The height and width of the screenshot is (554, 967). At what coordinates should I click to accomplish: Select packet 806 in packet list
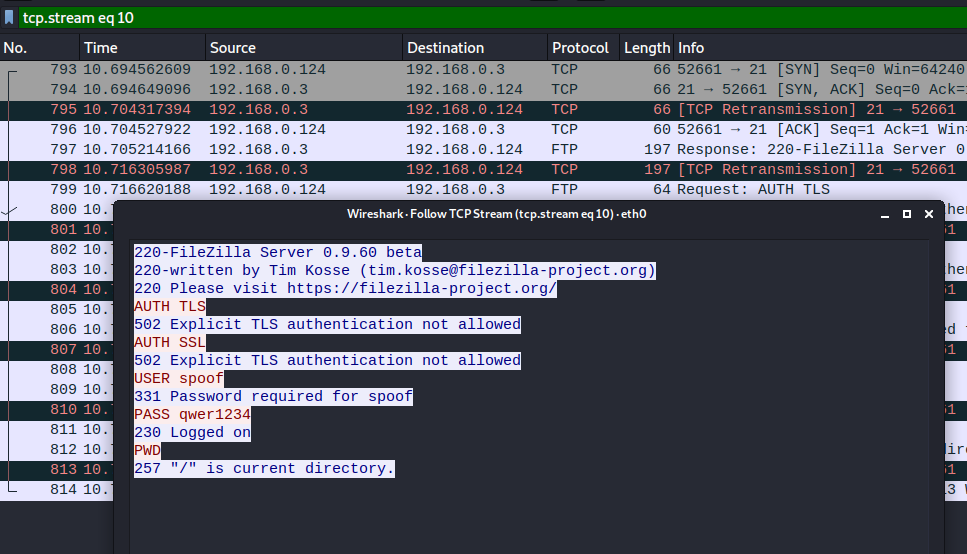click(x=57, y=329)
